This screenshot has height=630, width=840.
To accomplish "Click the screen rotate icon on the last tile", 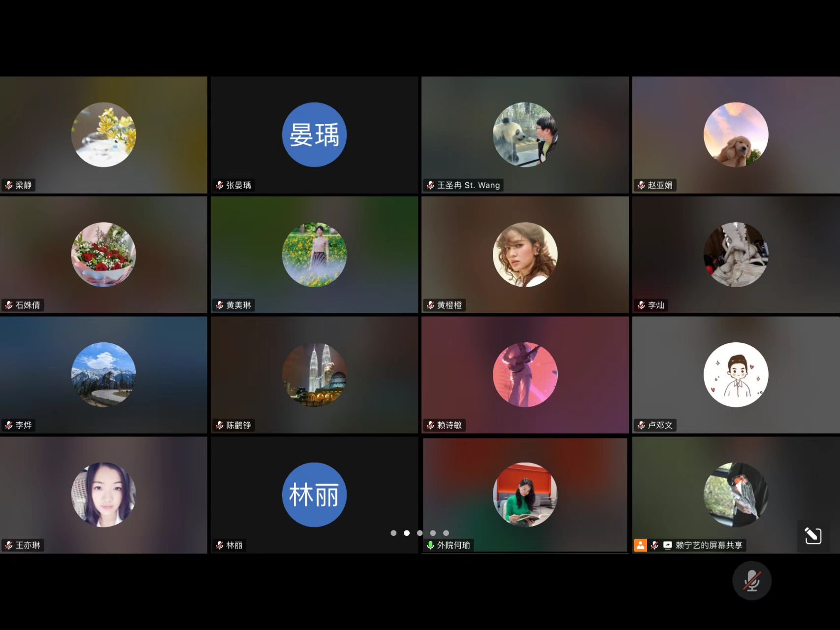I will click(x=813, y=535).
